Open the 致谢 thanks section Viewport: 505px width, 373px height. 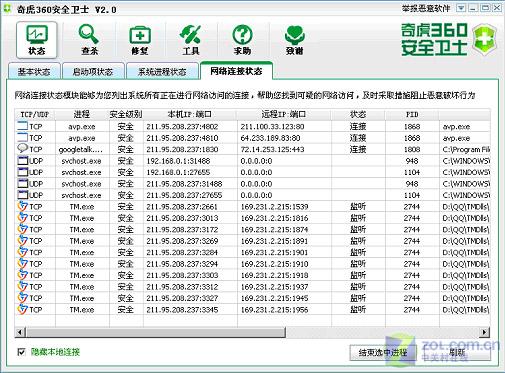coord(294,40)
